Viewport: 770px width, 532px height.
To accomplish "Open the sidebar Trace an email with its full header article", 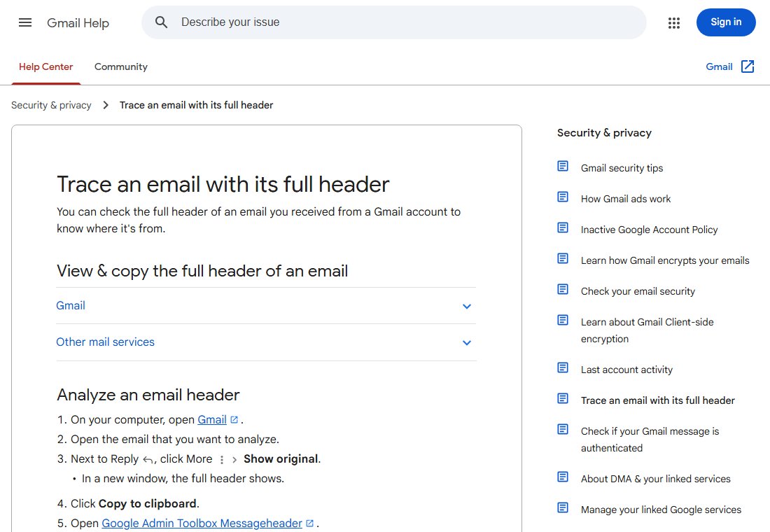I will [657, 400].
